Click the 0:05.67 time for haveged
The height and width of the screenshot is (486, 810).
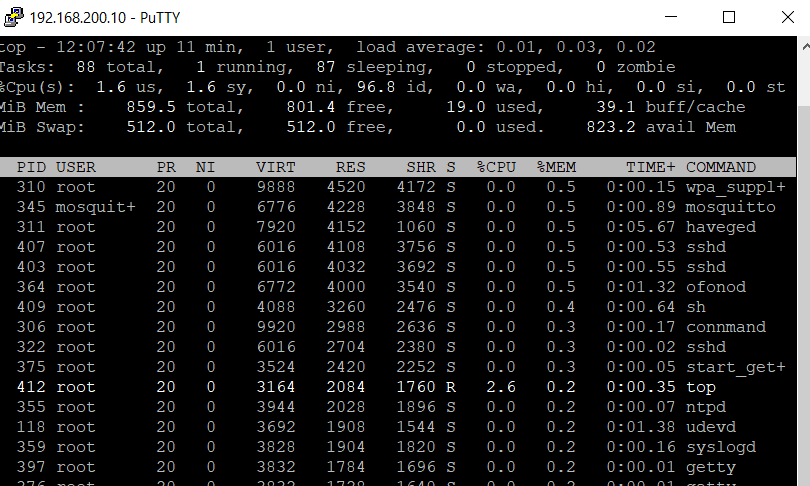641,227
